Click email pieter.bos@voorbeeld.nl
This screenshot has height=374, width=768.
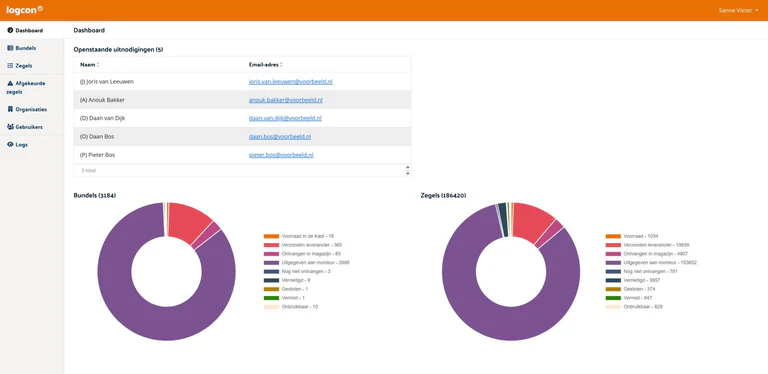(281, 155)
